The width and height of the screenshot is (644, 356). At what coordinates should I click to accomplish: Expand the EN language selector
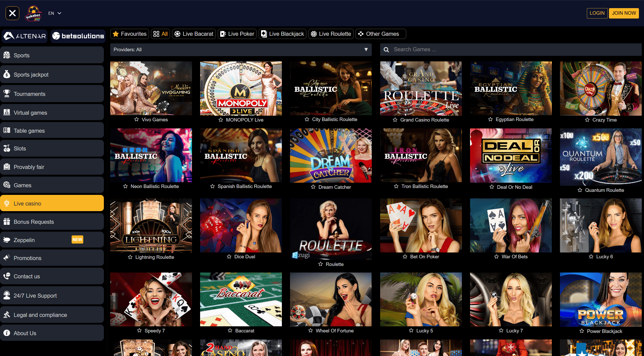point(55,13)
